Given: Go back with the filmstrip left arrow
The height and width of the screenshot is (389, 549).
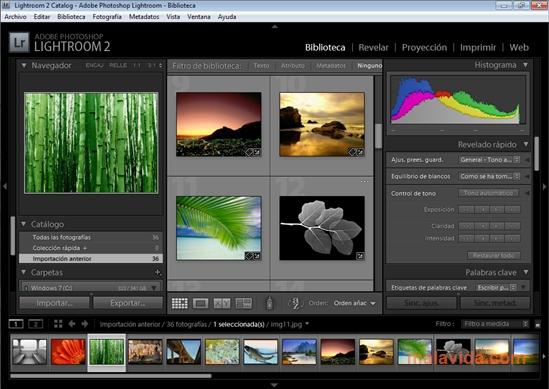Looking at the screenshot, I should pyautogui.click(x=72, y=324).
